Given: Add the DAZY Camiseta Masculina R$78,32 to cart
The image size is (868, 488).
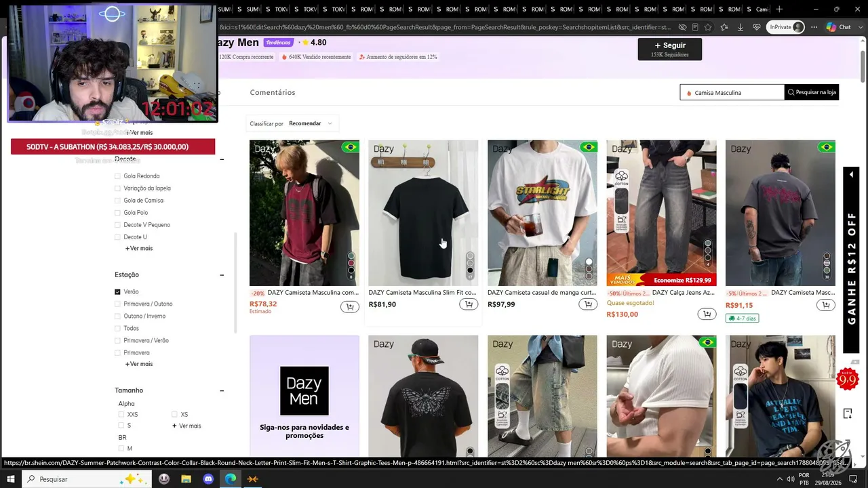Looking at the screenshot, I should [350, 307].
